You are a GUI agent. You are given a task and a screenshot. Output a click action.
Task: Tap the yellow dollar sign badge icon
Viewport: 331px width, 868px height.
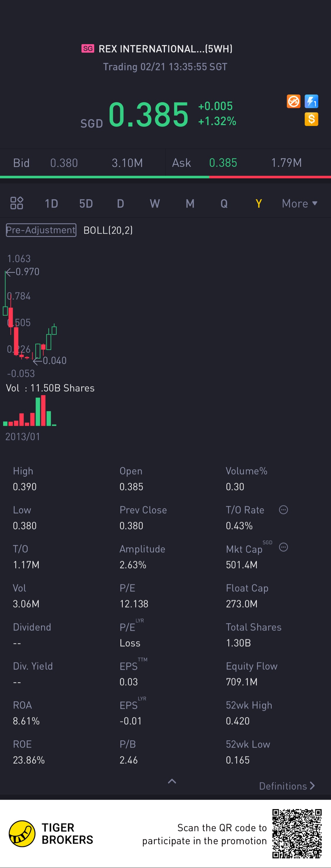[x=311, y=119]
